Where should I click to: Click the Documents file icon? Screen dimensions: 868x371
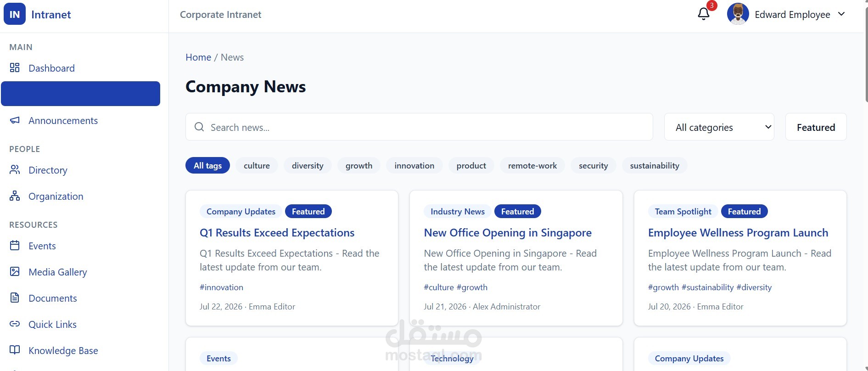pyautogui.click(x=15, y=298)
